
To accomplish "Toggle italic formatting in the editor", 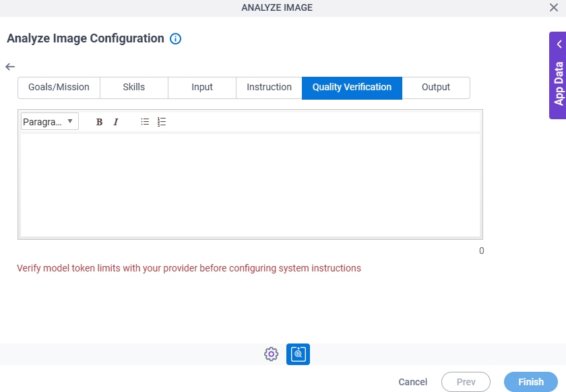I will (116, 122).
